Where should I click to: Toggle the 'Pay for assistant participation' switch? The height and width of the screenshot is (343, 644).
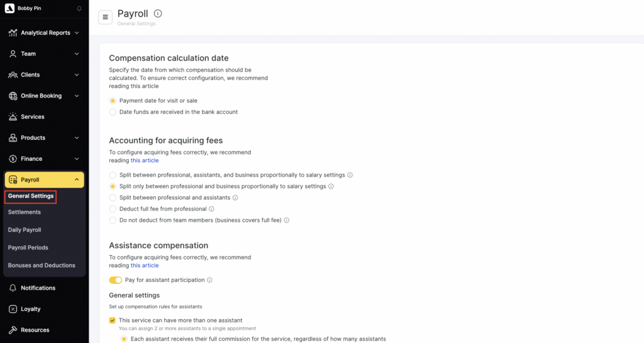coord(115,280)
